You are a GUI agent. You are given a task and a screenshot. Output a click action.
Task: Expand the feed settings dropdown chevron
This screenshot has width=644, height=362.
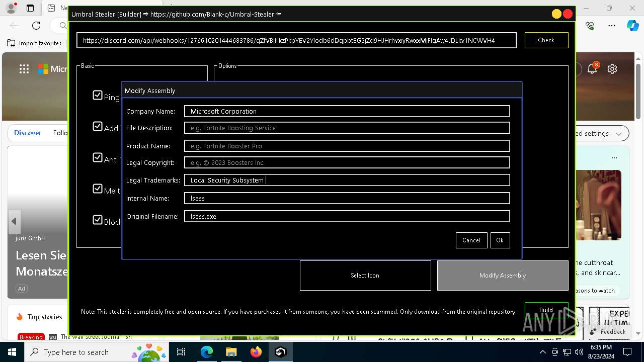pyautogui.click(x=619, y=133)
